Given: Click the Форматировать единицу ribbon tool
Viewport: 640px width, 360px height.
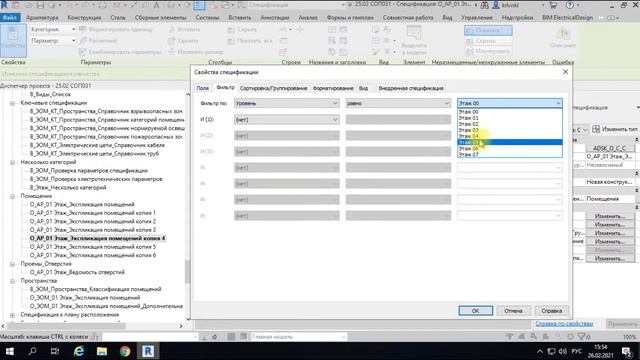Looking at the screenshot, I should 116,29.
